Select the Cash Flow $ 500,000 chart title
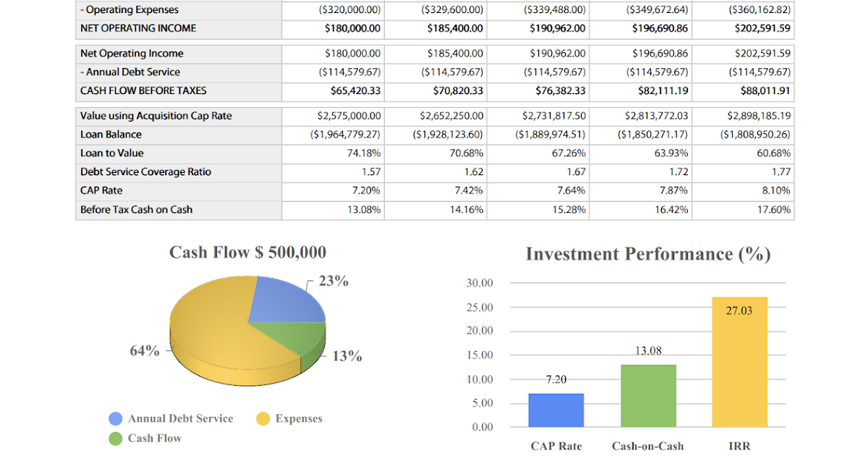The width and height of the screenshot is (868, 456). [247, 253]
